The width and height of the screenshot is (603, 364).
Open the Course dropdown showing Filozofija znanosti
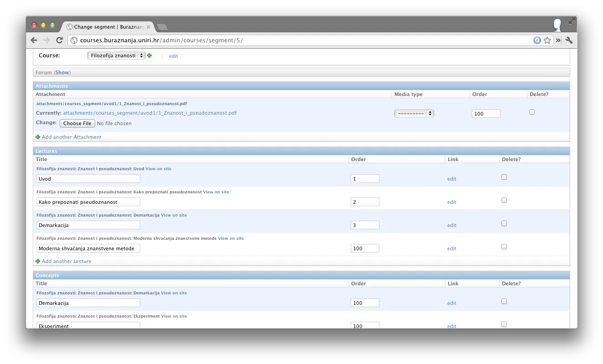(x=116, y=56)
